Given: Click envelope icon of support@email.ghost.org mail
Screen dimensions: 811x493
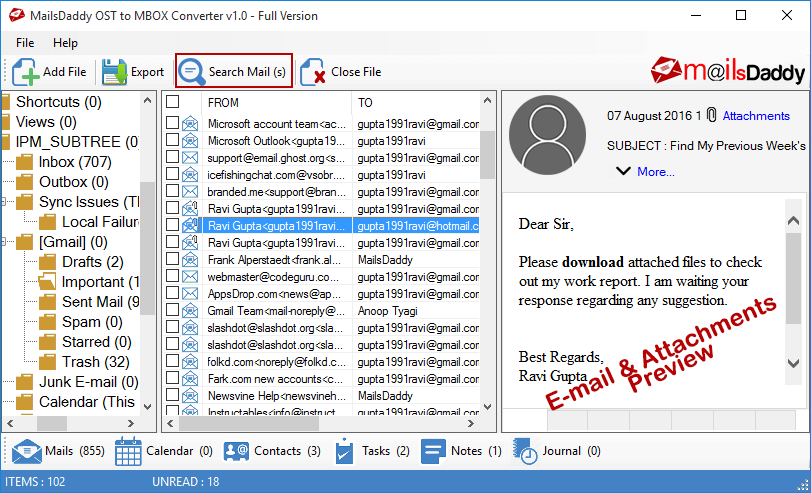Looking at the screenshot, I should (x=190, y=158).
